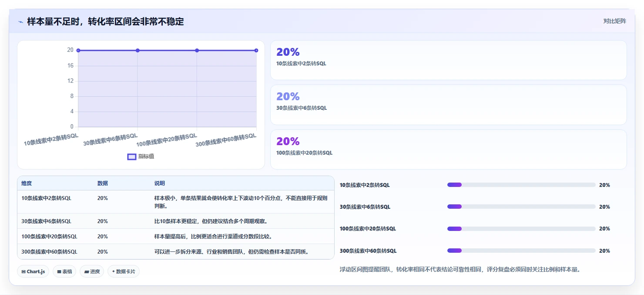The height and width of the screenshot is (295, 644).
Task: Select chart data point above 300条线索中60条转SQL
Action: pyautogui.click(x=256, y=51)
